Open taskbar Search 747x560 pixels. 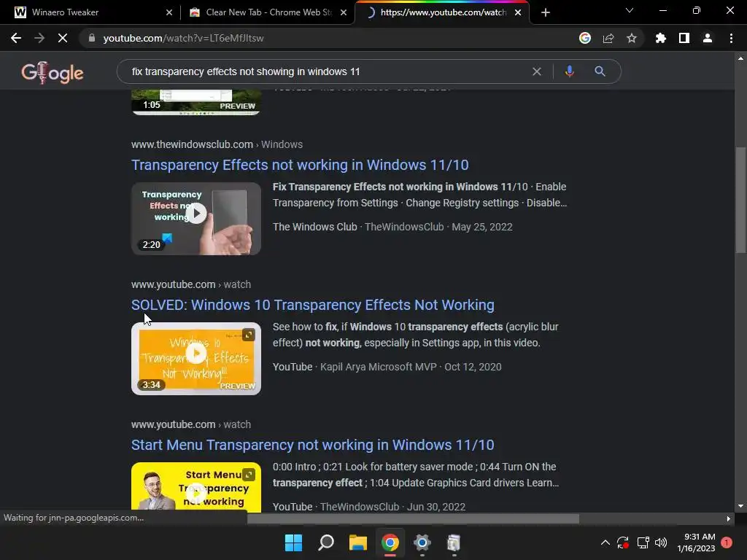(x=326, y=542)
